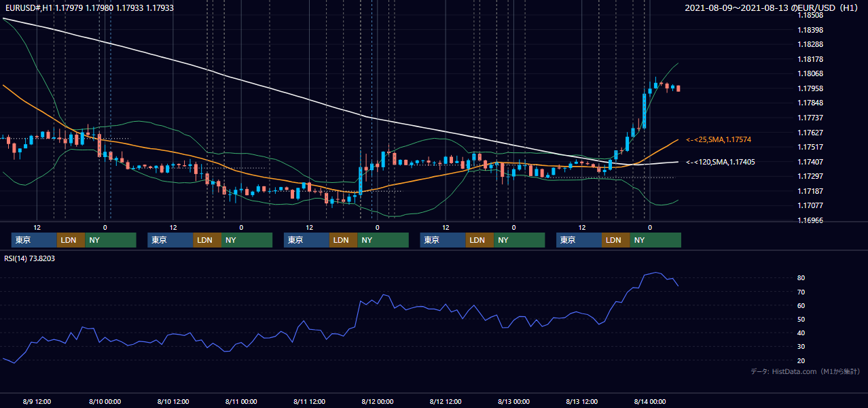Click price axis value 1.17077
This screenshot has width=868, height=408.
810,205
